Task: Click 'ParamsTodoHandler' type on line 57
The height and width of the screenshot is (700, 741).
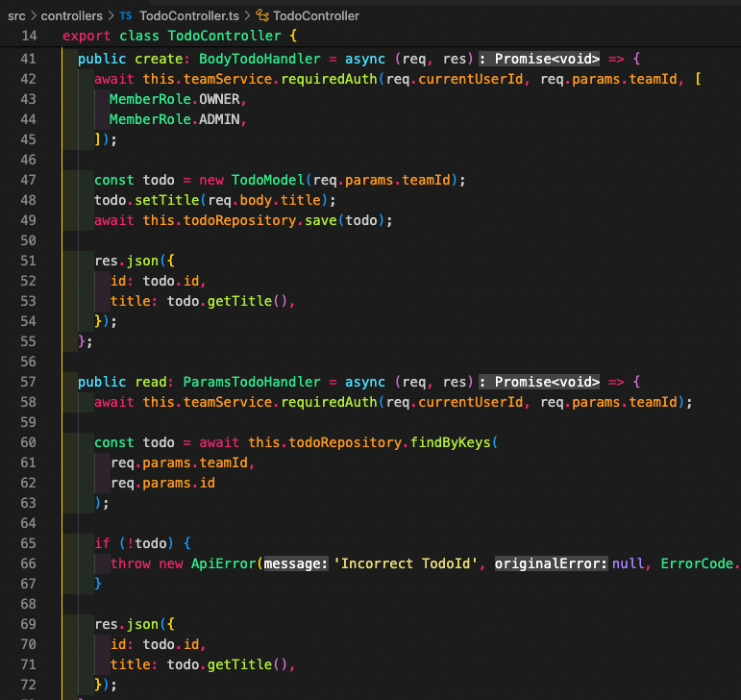Action: pyautogui.click(x=252, y=382)
